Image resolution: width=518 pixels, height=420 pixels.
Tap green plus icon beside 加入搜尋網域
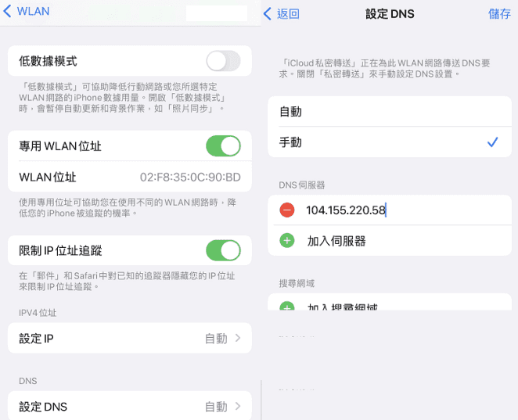287,307
